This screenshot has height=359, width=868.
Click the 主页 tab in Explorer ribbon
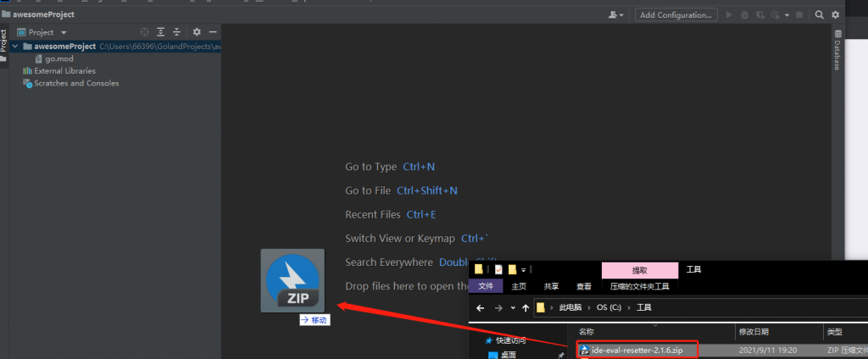pos(519,286)
